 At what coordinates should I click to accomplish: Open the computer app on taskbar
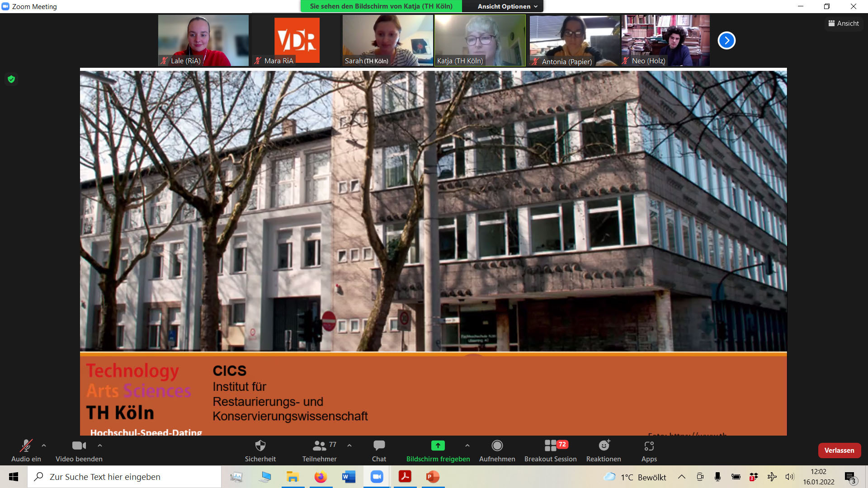tap(264, 477)
